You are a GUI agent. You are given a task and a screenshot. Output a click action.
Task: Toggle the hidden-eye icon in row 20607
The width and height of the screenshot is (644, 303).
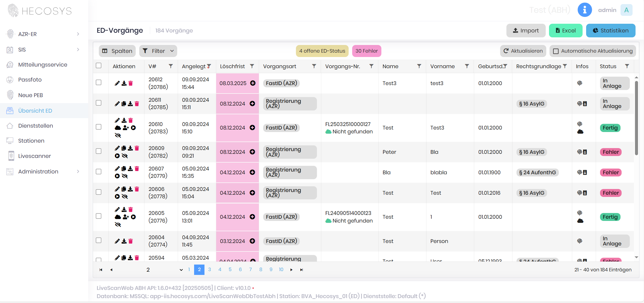coord(125,176)
